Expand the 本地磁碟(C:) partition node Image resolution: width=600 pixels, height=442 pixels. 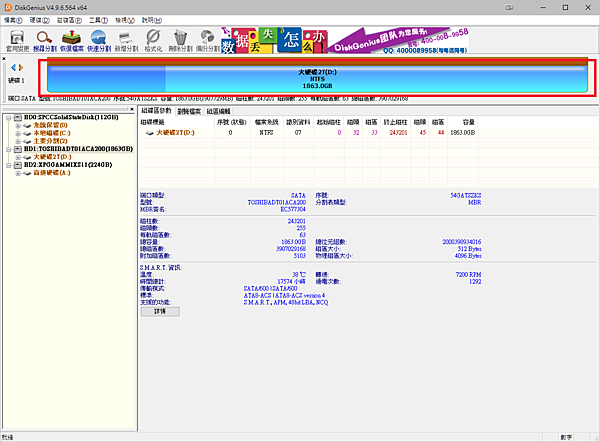point(18,133)
